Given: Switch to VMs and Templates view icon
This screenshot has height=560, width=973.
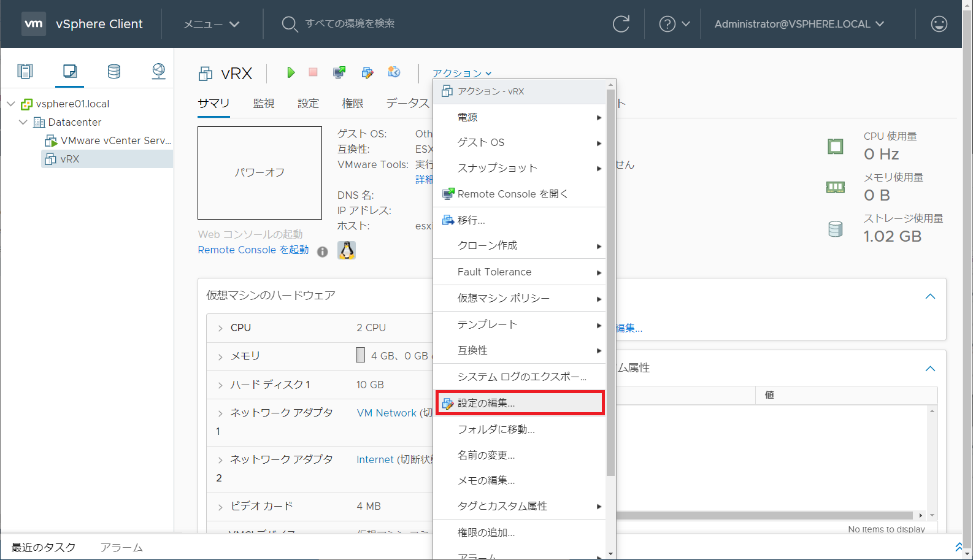Looking at the screenshot, I should pos(70,71).
